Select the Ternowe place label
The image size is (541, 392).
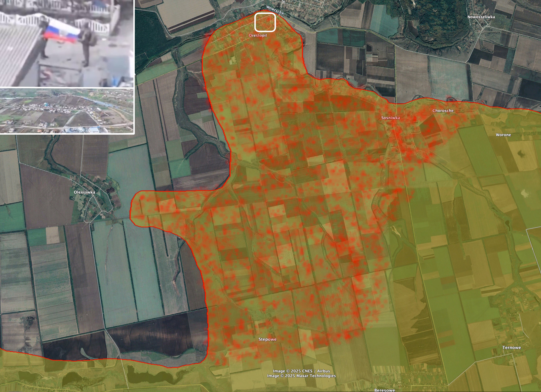(x=511, y=347)
